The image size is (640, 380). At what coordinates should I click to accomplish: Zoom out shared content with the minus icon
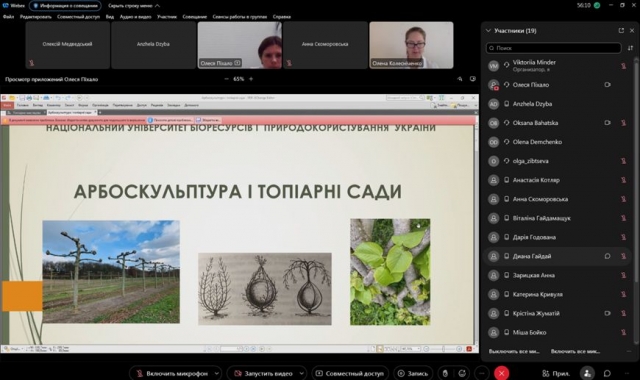point(226,79)
